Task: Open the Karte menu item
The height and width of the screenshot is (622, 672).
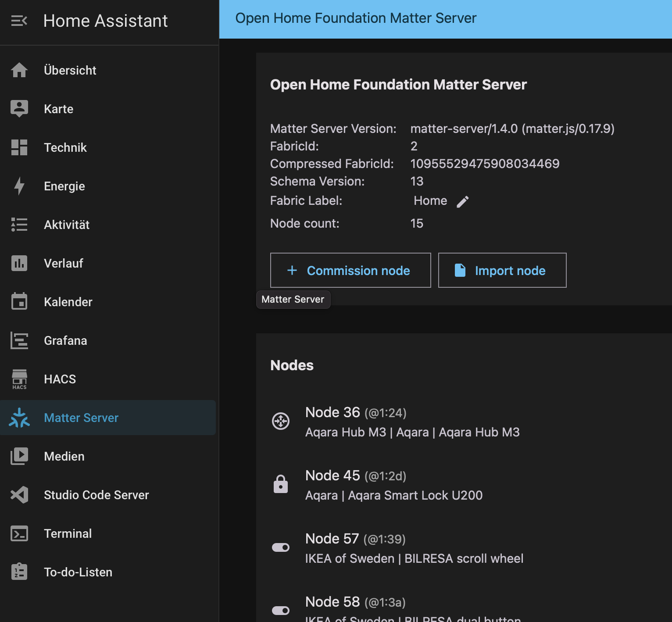Action: (x=108, y=109)
